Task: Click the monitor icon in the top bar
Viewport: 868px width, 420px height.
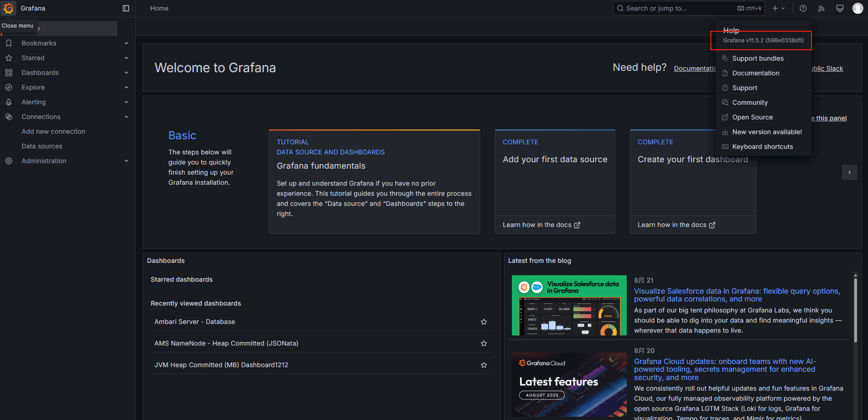Action: (x=840, y=8)
